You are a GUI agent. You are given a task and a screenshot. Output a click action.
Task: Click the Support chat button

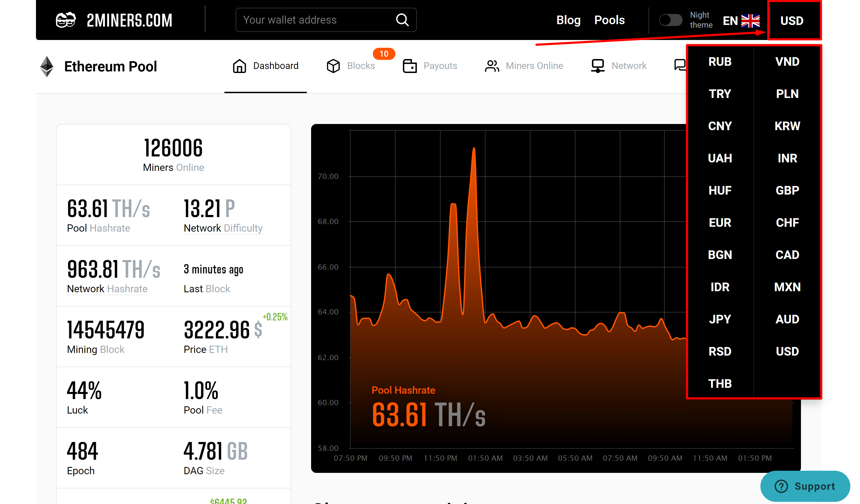tap(805, 486)
